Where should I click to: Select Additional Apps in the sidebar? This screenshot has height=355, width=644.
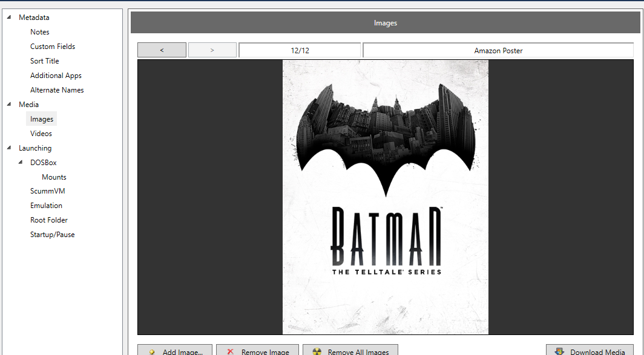[x=56, y=76]
